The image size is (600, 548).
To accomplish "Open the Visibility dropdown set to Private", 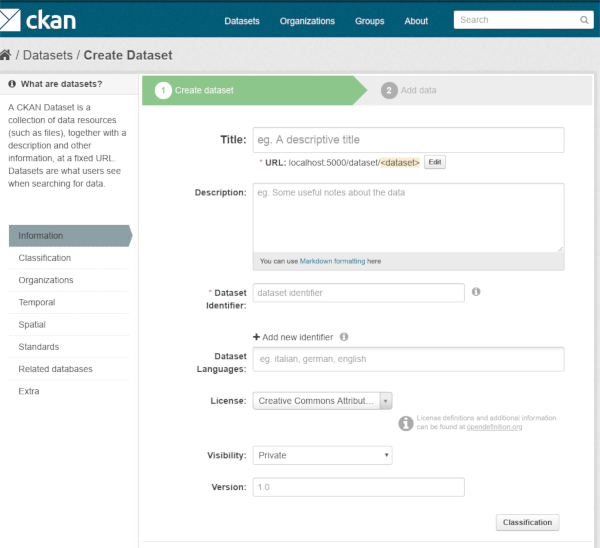I will point(322,455).
